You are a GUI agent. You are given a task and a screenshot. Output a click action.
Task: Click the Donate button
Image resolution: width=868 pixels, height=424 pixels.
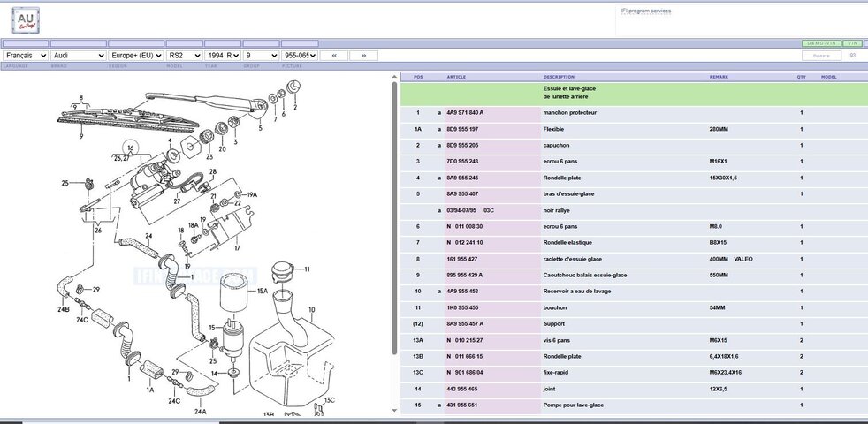coord(821,56)
